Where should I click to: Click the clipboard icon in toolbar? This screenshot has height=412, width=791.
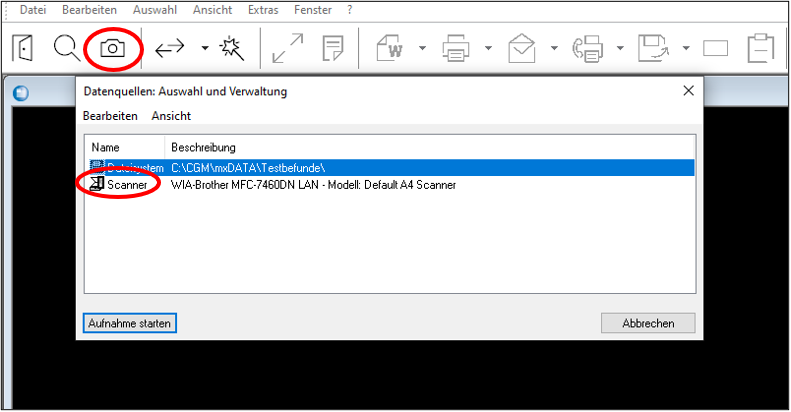pos(761,48)
